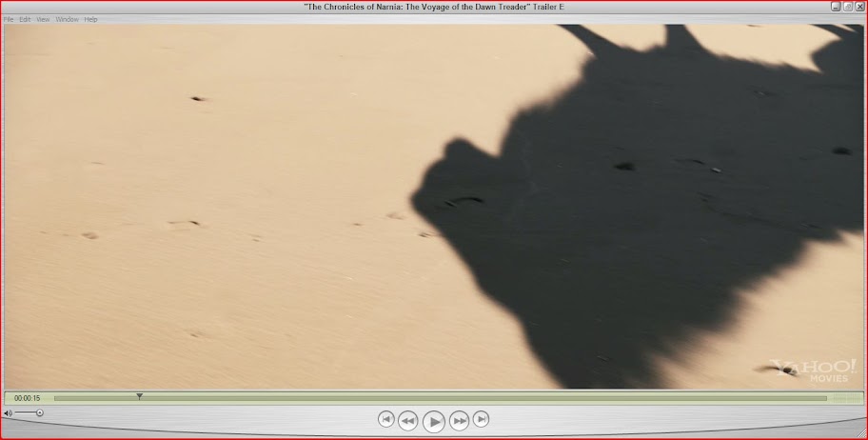The image size is (868, 440).
Task: Maximize the QuickTime player window
Action: (847, 7)
